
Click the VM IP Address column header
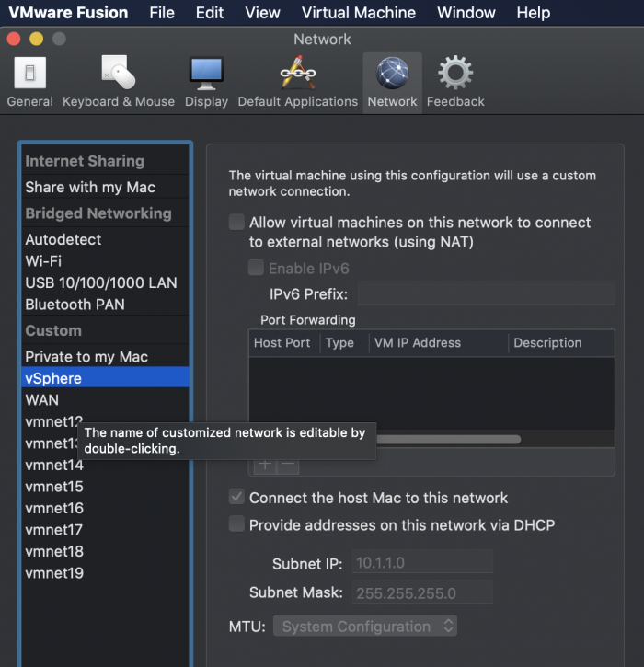point(439,343)
